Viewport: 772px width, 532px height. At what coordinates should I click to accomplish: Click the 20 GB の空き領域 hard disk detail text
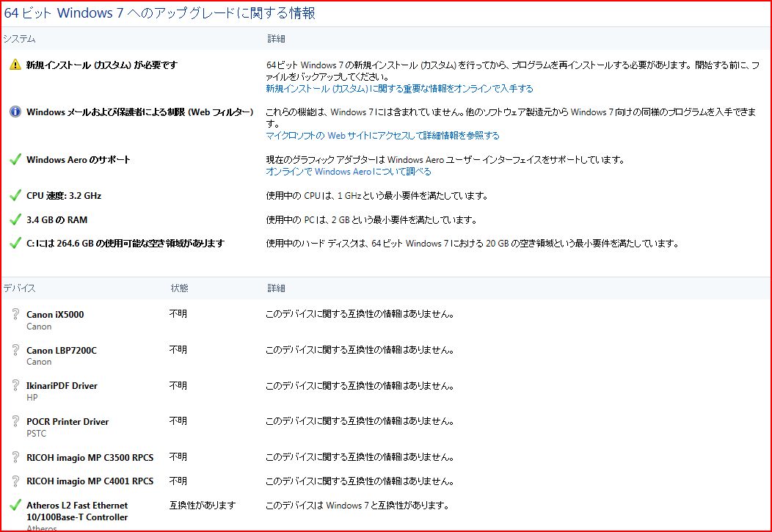click(x=473, y=243)
